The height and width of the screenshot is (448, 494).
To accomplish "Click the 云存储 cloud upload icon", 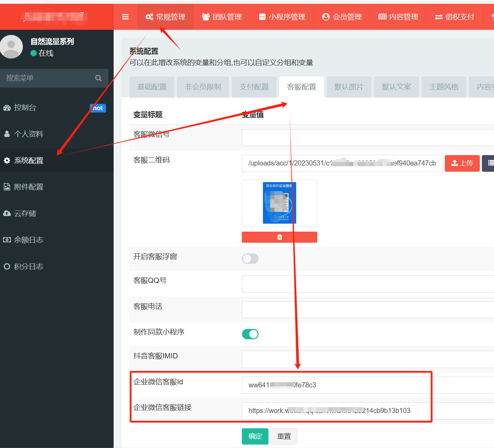I will coord(7,213).
